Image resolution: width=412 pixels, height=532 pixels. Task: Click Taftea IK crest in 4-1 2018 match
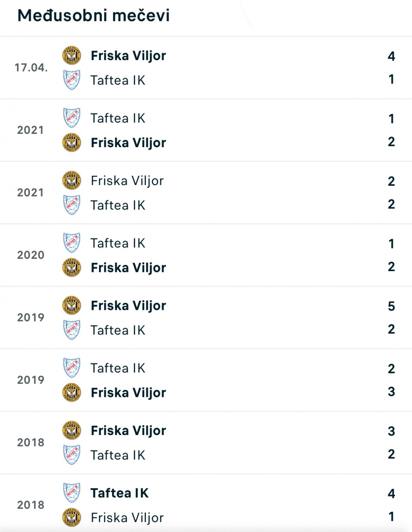[x=72, y=493]
